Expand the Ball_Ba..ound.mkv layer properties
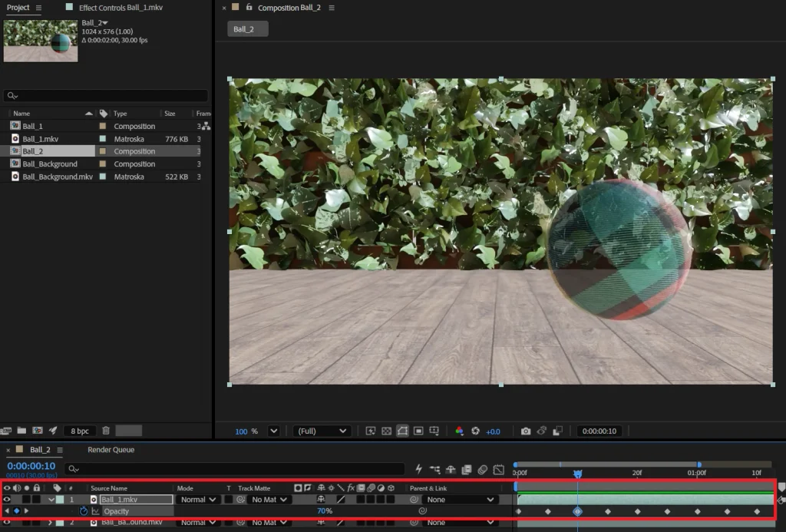The width and height of the screenshot is (786, 532). pyautogui.click(x=50, y=523)
